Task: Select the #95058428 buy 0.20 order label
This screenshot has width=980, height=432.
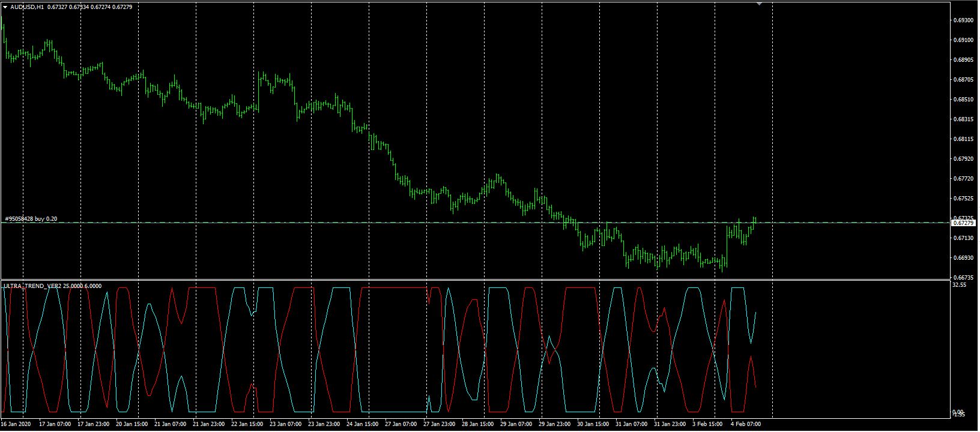Action: click(31, 219)
